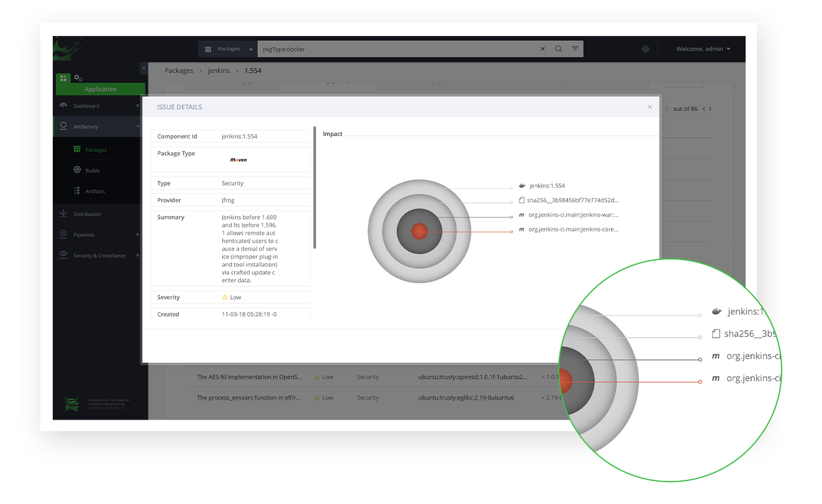Open Builds in the sidebar

[x=93, y=171]
